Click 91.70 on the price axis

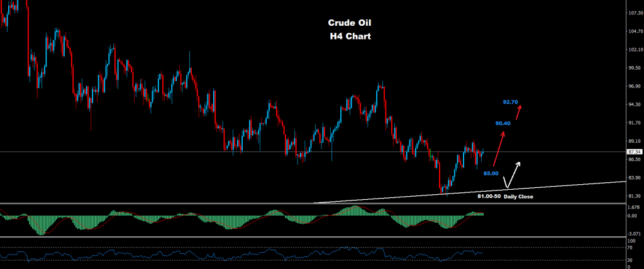click(x=635, y=123)
